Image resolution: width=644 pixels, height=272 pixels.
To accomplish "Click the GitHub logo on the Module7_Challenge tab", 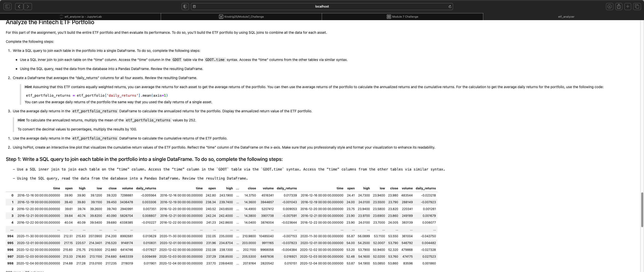I will click(x=221, y=17).
